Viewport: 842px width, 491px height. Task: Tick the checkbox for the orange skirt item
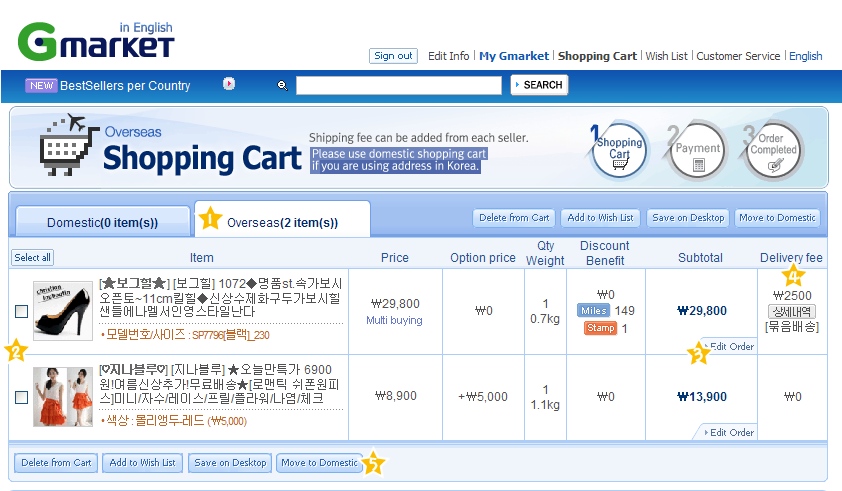tap(21, 397)
